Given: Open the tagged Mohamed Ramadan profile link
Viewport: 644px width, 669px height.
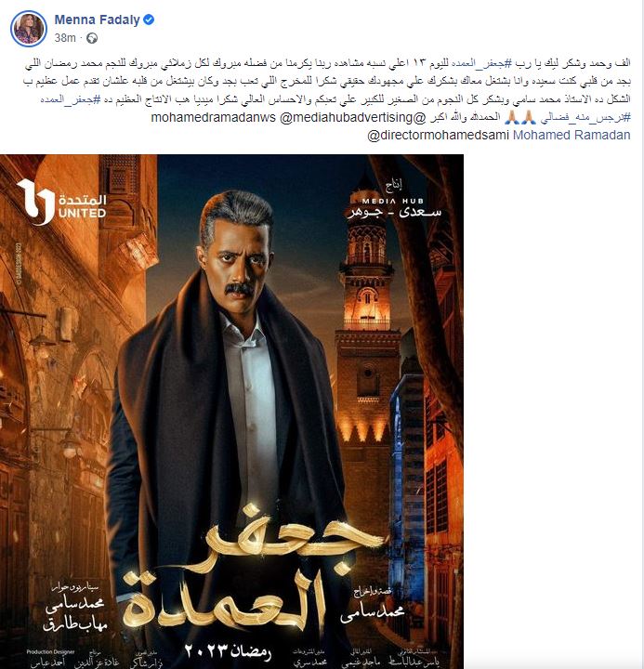Looking at the screenshot, I should [x=572, y=135].
